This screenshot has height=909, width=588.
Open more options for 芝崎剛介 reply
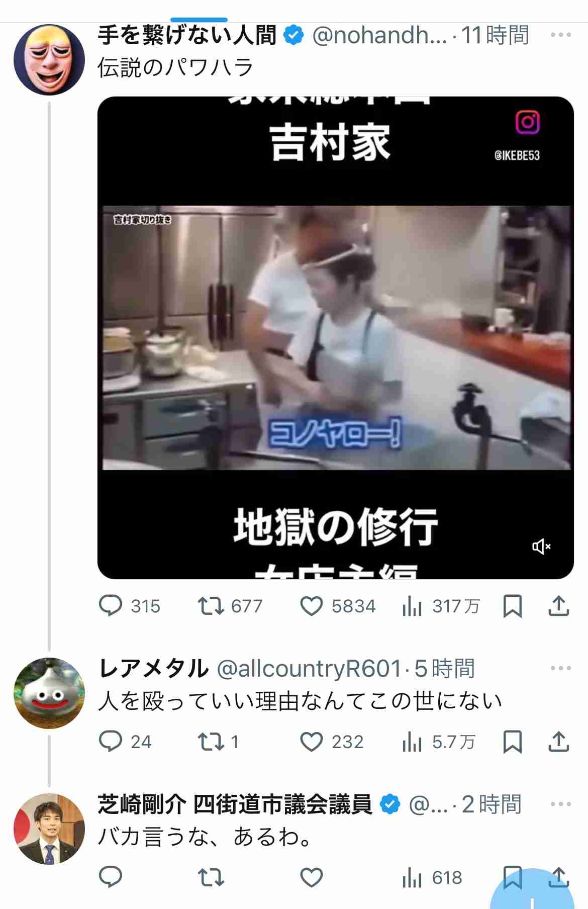560,804
